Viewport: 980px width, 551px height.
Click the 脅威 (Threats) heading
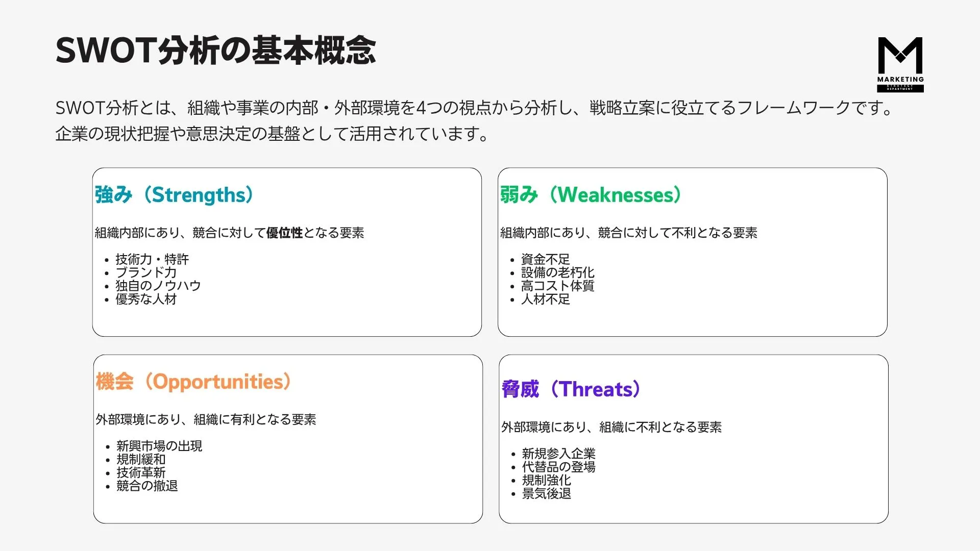[x=571, y=389]
